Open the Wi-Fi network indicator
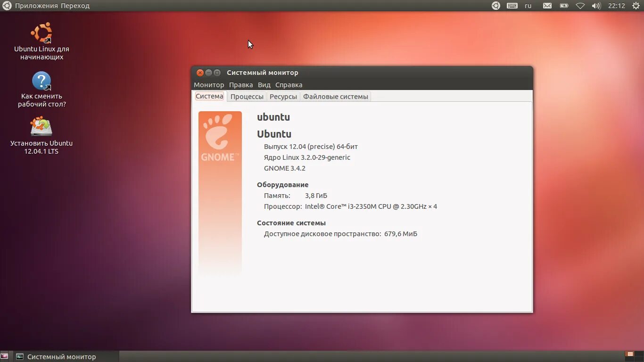The height and width of the screenshot is (362, 644). 580,6
